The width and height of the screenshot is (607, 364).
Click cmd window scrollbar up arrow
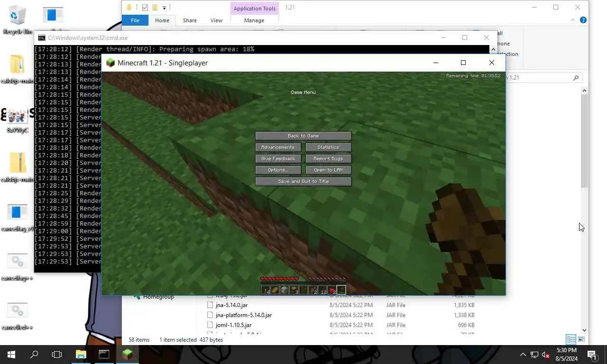pos(493,49)
